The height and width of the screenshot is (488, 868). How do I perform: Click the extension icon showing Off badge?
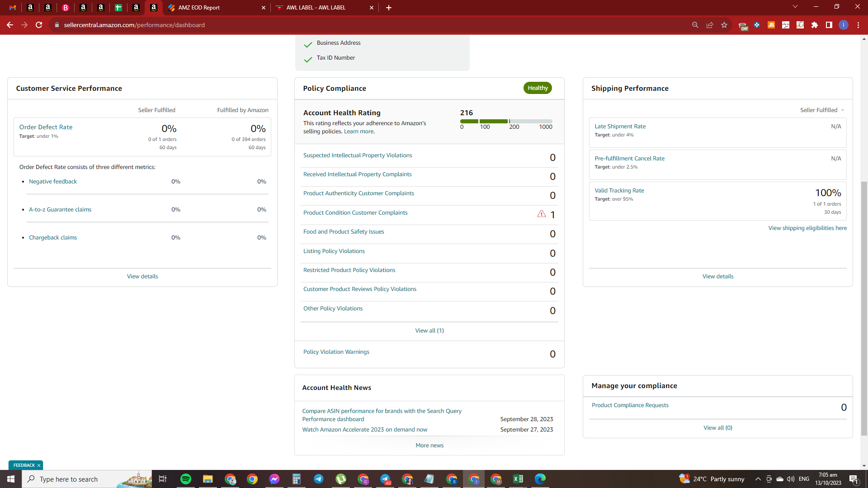(743, 26)
